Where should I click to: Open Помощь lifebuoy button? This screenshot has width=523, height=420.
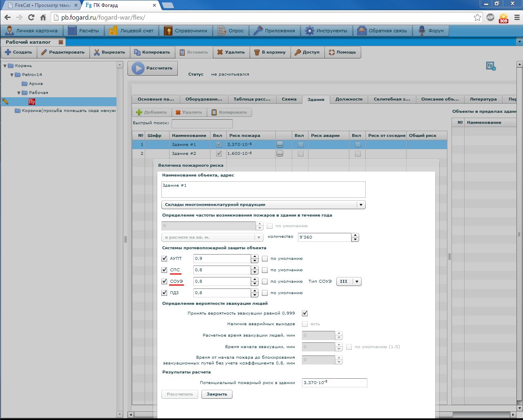click(343, 52)
